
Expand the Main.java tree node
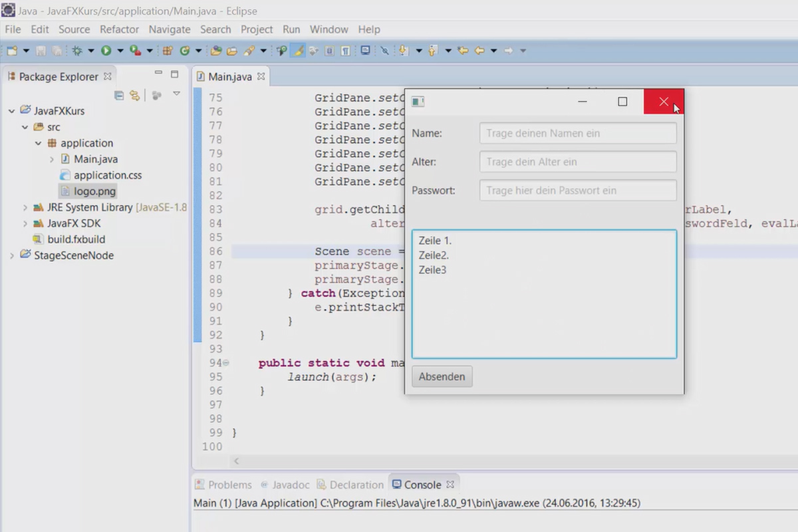point(52,160)
